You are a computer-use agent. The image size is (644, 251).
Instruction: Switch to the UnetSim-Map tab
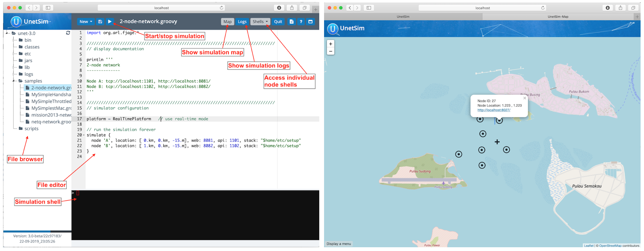tap(558, 16)
